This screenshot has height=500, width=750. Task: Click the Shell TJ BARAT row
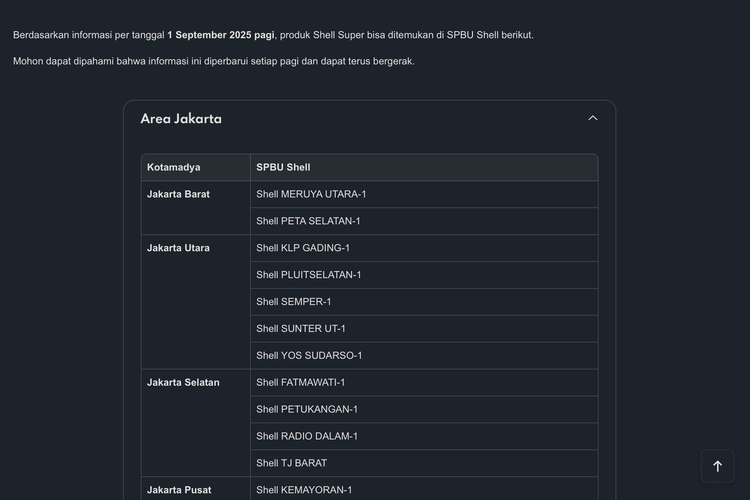tap(291, 464)
